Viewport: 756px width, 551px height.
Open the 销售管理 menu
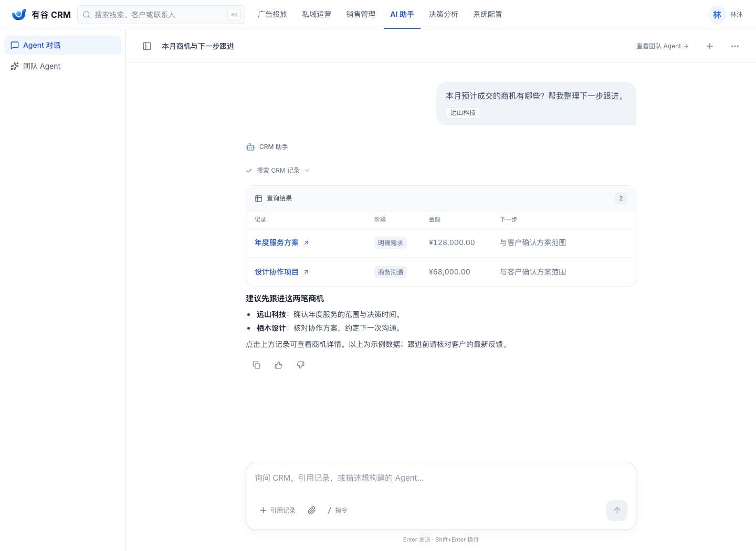click(x=361, y=15)
